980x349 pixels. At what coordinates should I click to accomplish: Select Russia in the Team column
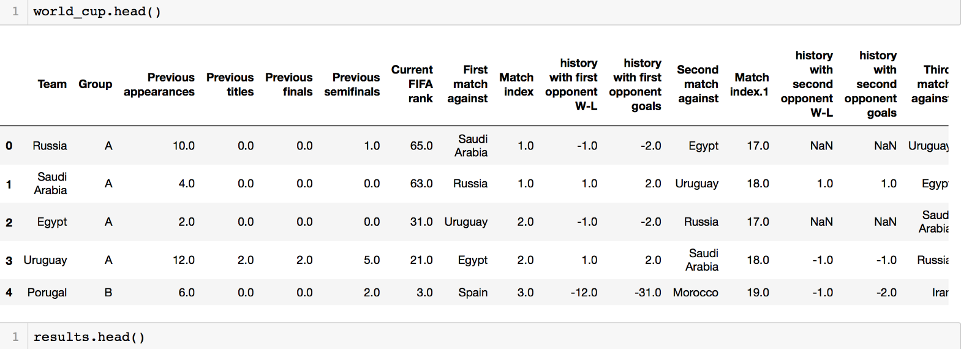pyautogui.click(x=50, y=146)
